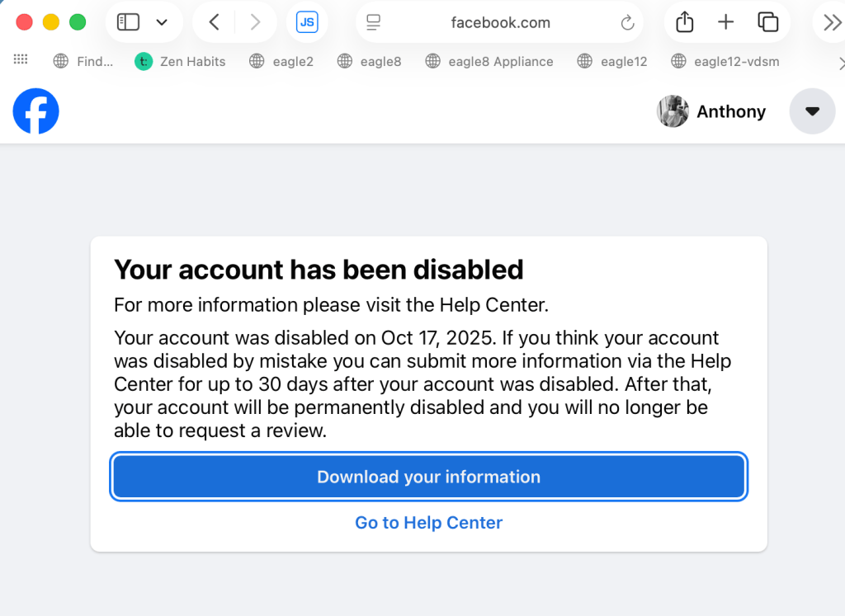Click the Facebook logo icon
Screen dimensions: 845x616
[x=36, y=111]
